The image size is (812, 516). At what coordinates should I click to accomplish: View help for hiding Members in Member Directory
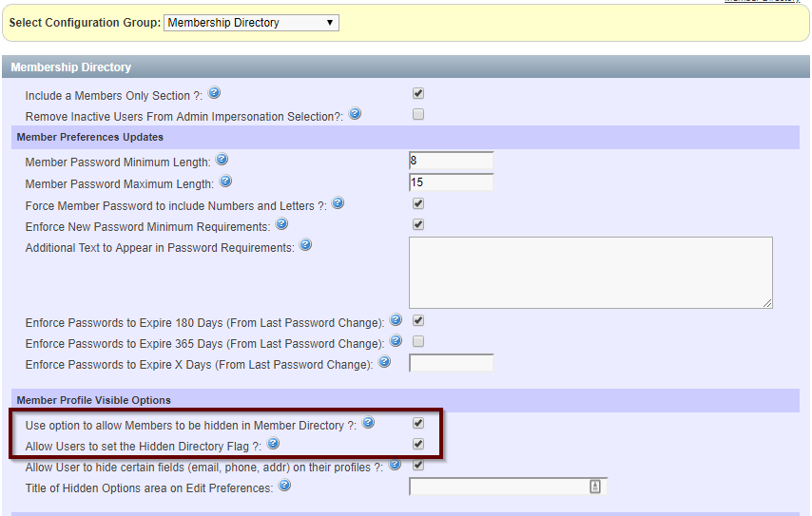[x=368, y=422]
